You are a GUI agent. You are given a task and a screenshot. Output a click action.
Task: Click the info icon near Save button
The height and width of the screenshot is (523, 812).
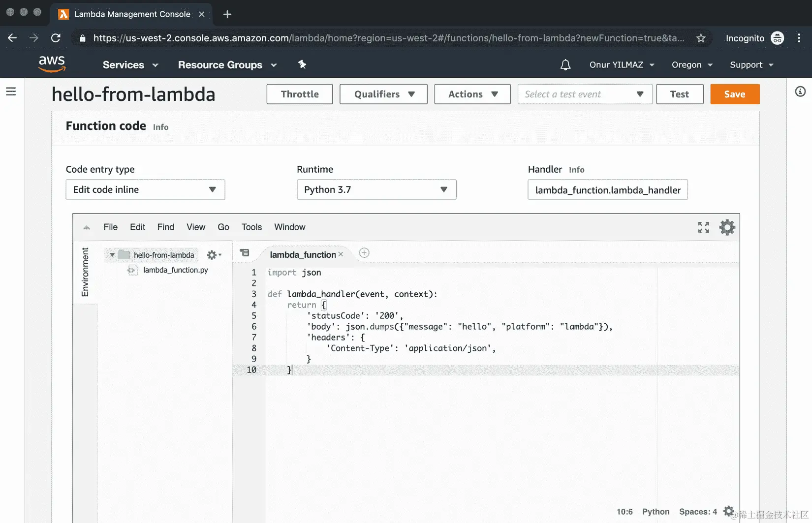coord(800,92)
